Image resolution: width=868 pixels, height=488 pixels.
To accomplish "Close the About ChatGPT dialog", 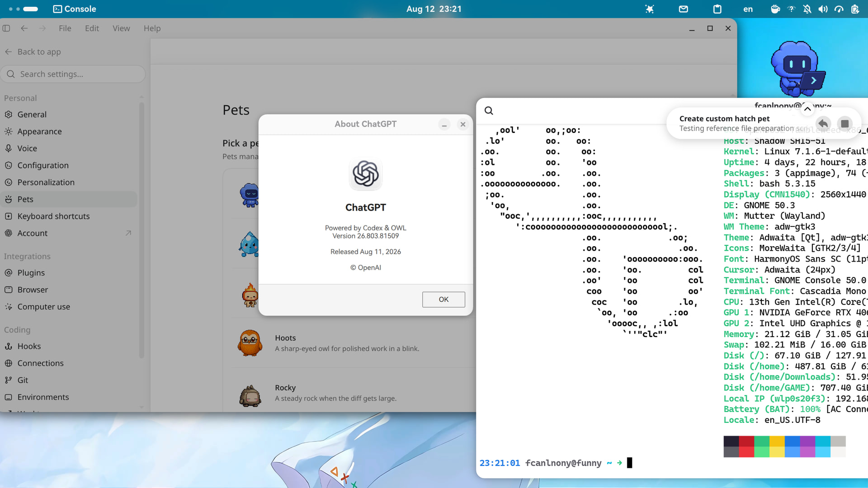I will coord(463,124).
